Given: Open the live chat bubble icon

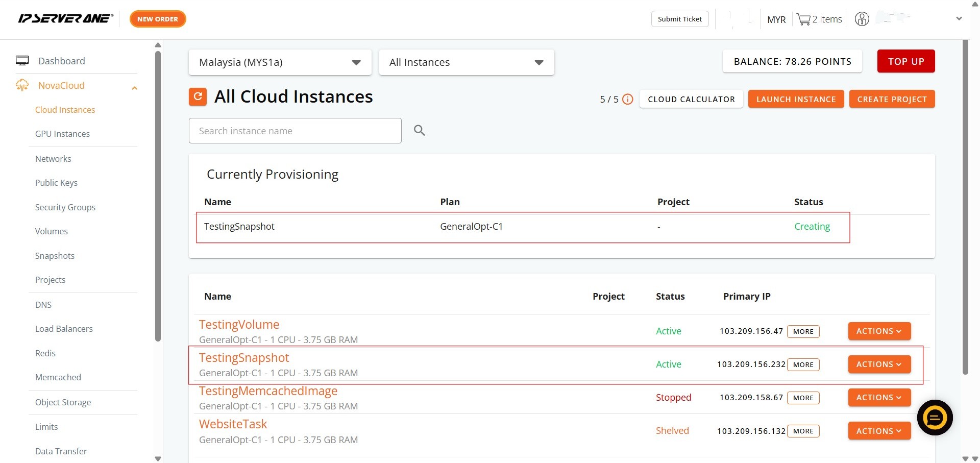Looking at the screenshot, I should pos(935,418).
